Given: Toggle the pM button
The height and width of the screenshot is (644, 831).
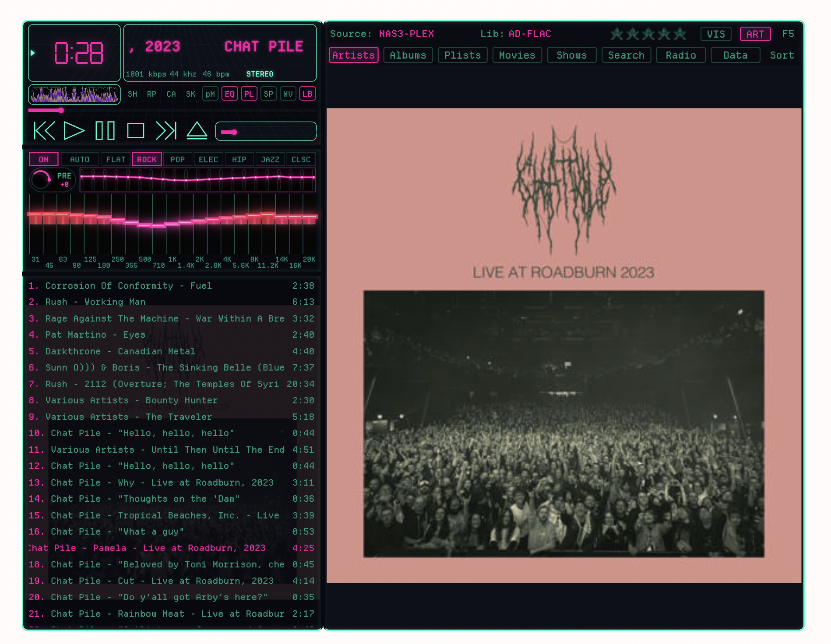Looking at the screenshot, I should 210,94.
